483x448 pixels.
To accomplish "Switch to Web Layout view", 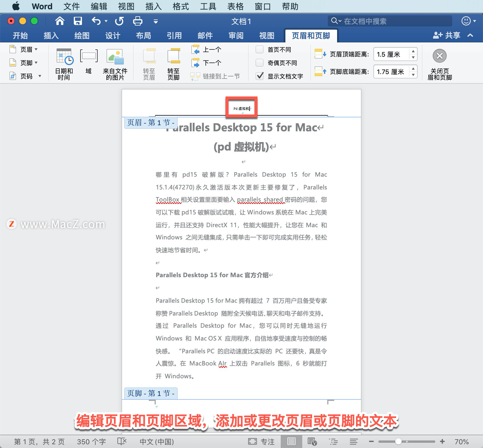I will tap(312, 442).
